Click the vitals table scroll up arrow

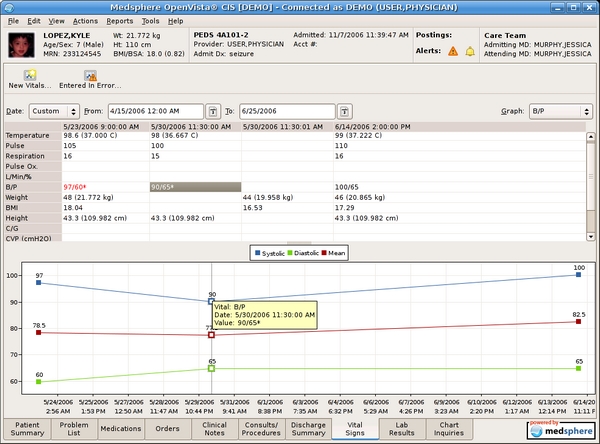click(x=590, y=137)
